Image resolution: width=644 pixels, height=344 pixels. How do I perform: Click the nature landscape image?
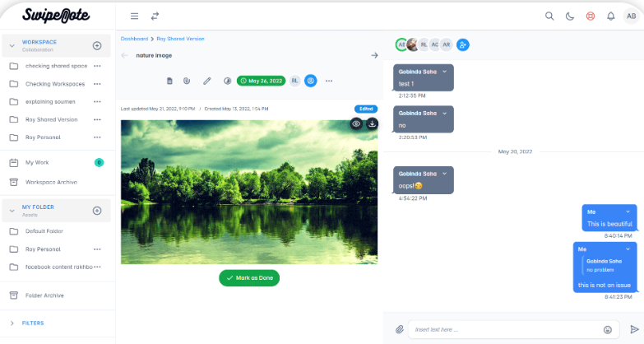click(249, 192)
